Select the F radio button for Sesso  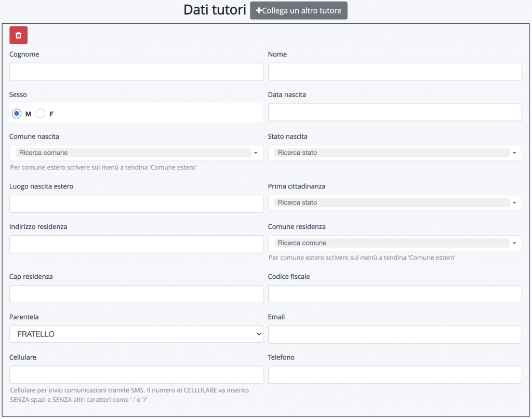(x=41, y=114)
